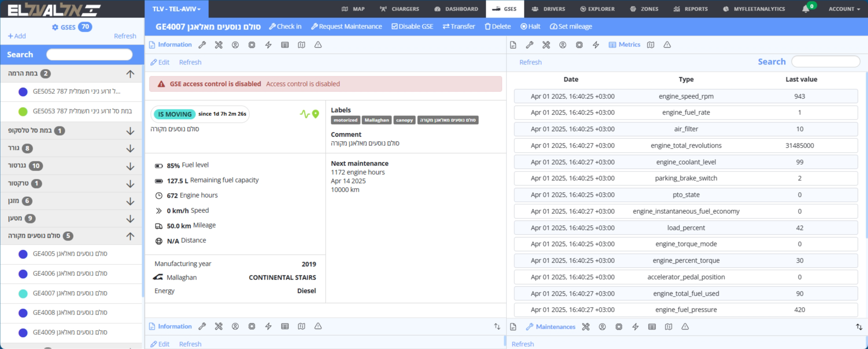Click the green status dot for GE5053

click(x=23, y=111)
